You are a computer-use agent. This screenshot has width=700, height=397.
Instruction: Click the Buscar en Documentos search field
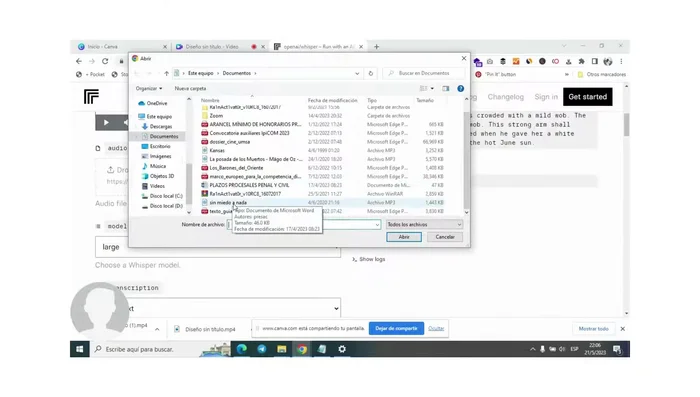click(x=424, y=73)
